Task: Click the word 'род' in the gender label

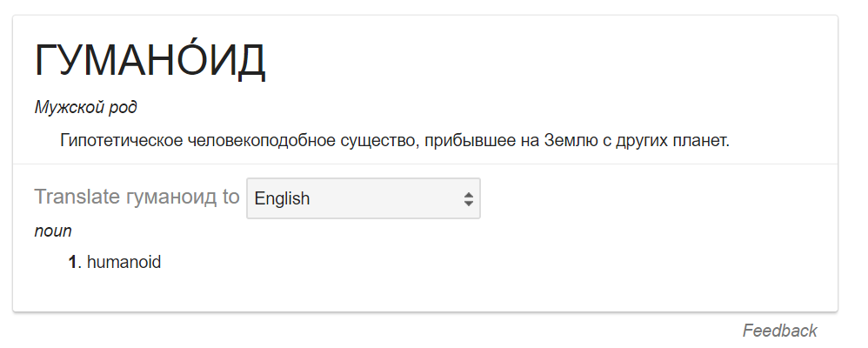Action: point(124,108)
